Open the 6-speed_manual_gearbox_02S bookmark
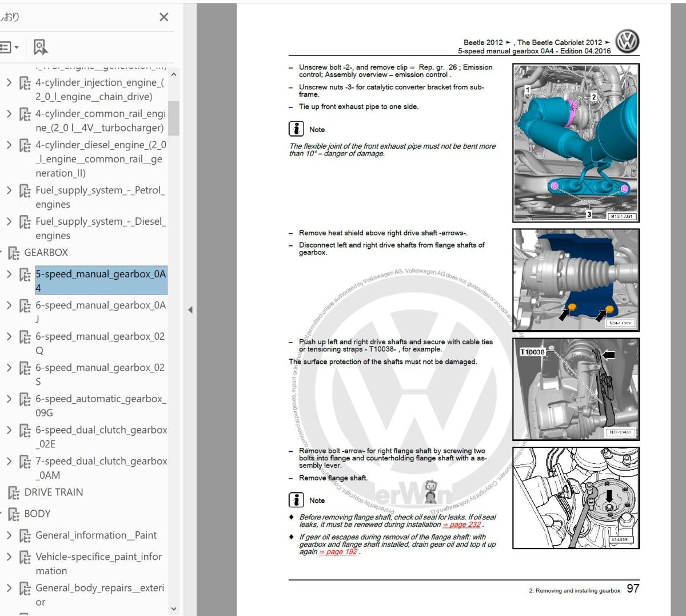686x616 pixels. click(x=100, y=375)
